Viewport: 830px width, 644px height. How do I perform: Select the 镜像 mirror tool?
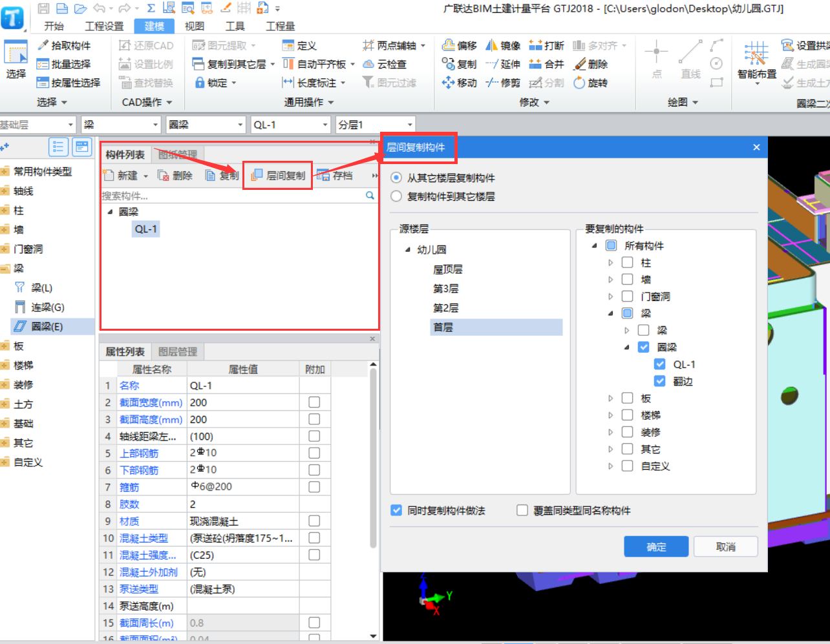point(503,45)
